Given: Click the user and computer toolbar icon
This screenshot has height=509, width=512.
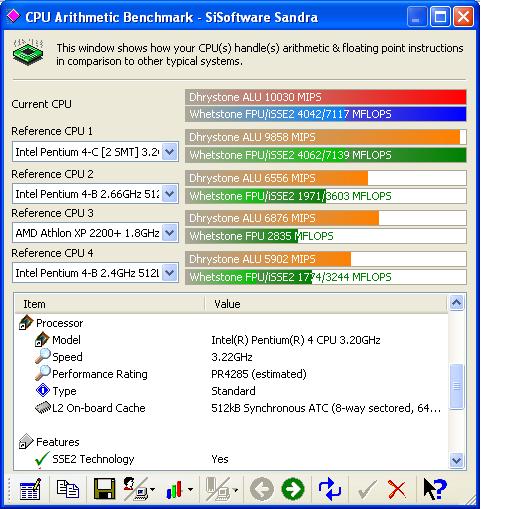Looking at the screenshot, I should (135, 489).
